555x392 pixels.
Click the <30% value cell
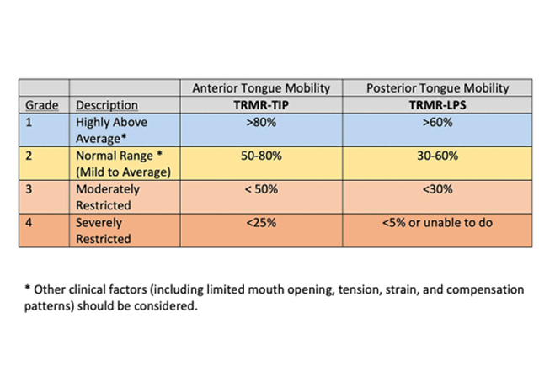click(438, 190)
